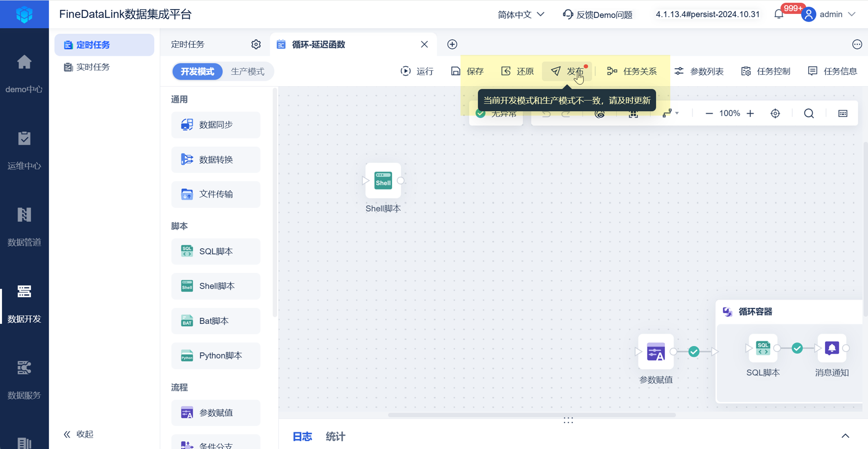
Task: Zoom in the canvas with plus icon
Action: (x=750, y=114)
